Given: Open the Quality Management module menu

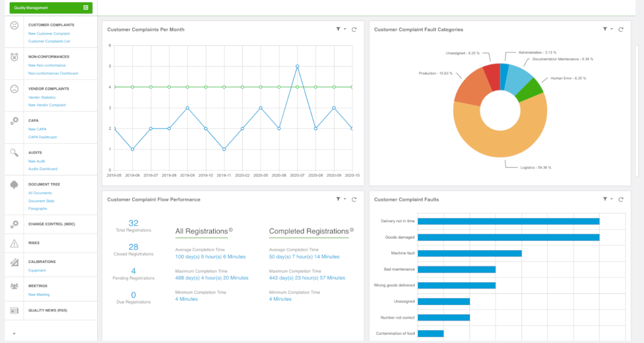Looking at the screenshot, I should coord(51,8).
